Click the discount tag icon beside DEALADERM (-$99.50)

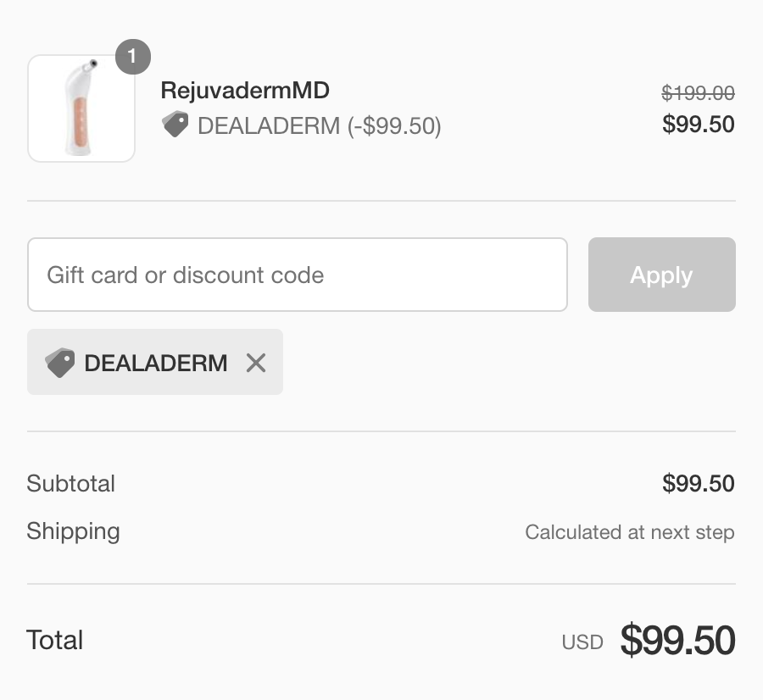[x=175, y=124]
